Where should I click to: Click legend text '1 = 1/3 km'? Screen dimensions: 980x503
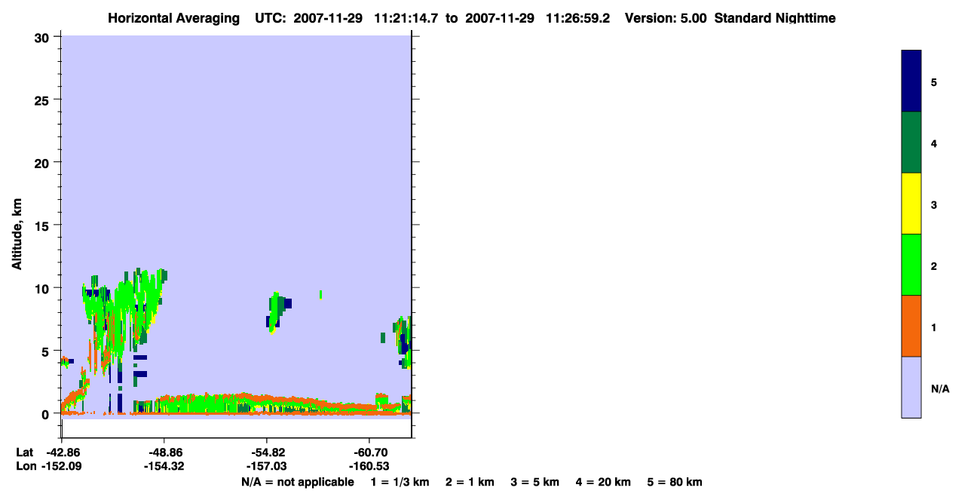400,483
